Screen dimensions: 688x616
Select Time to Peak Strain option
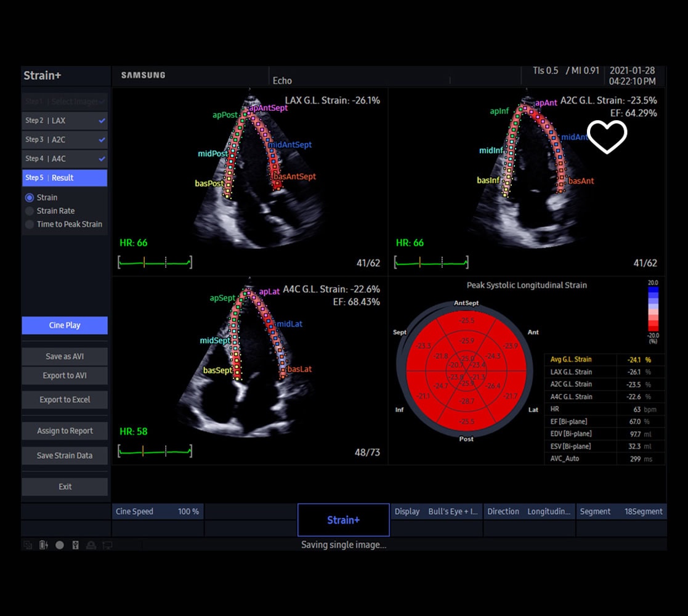[30, 224]
